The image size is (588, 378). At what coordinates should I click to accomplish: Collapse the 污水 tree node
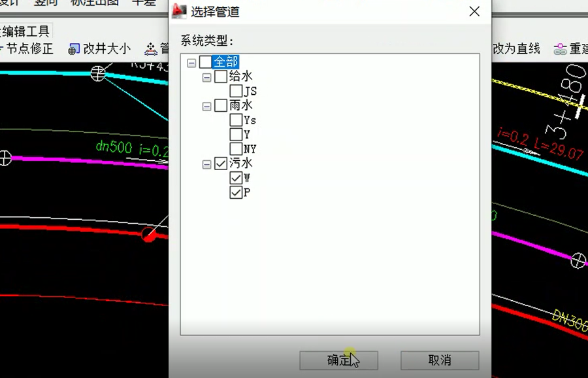[206, 164]
